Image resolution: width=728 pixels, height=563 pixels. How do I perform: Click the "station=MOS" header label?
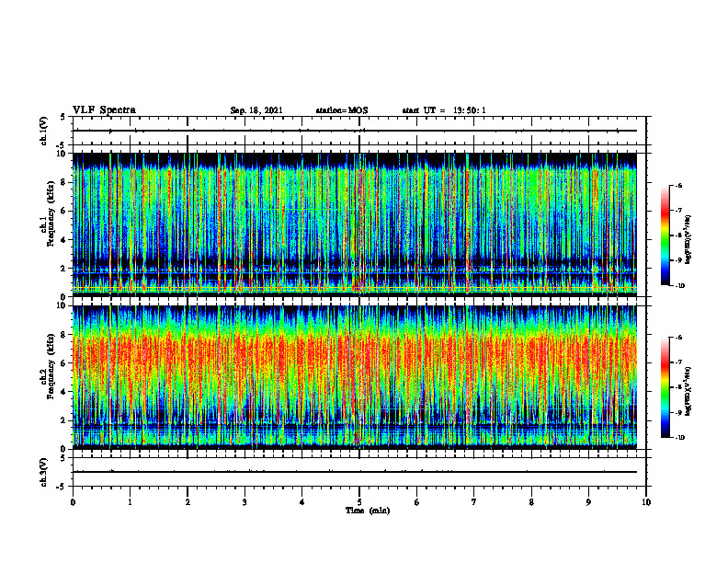(342, 110)
